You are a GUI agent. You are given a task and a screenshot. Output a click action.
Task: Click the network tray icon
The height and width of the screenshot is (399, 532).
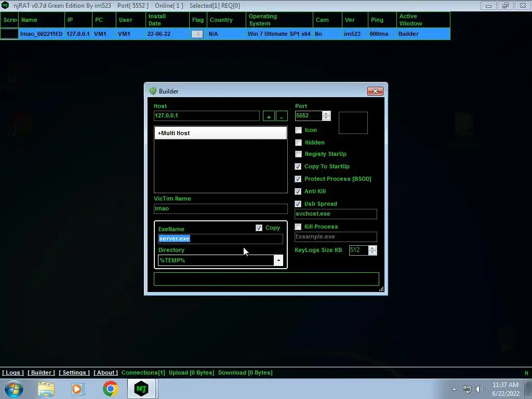(x=467, y=389)
